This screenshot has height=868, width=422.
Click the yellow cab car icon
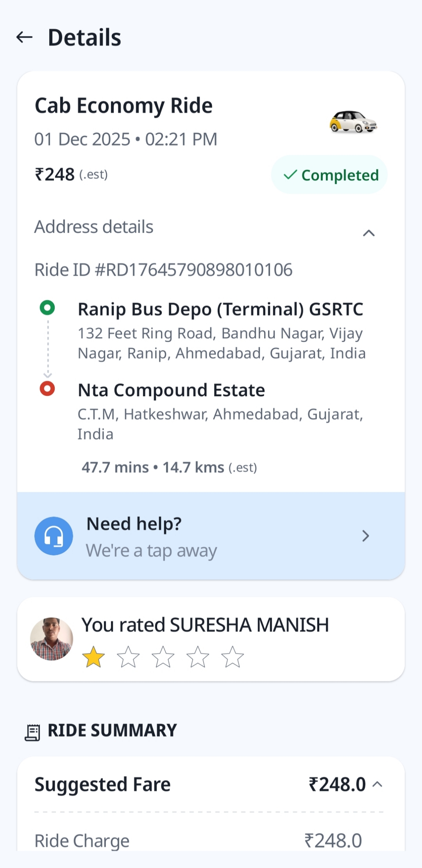[x=353, y=122]
